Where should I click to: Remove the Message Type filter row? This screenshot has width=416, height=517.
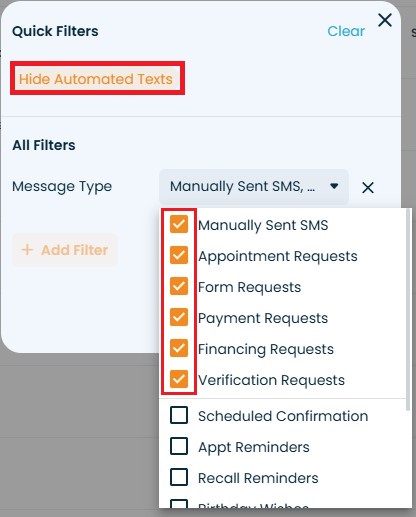tap(368, 188)
